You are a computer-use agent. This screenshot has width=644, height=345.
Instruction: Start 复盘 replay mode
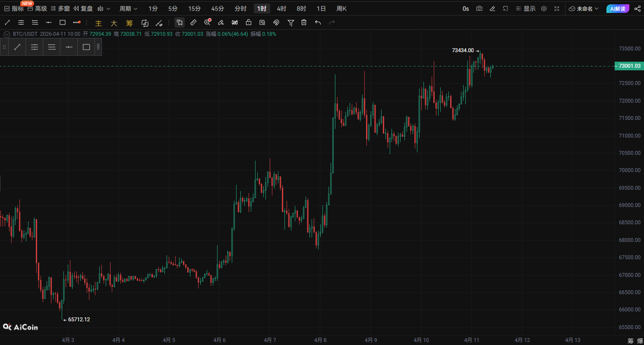(x=83, y=9)
